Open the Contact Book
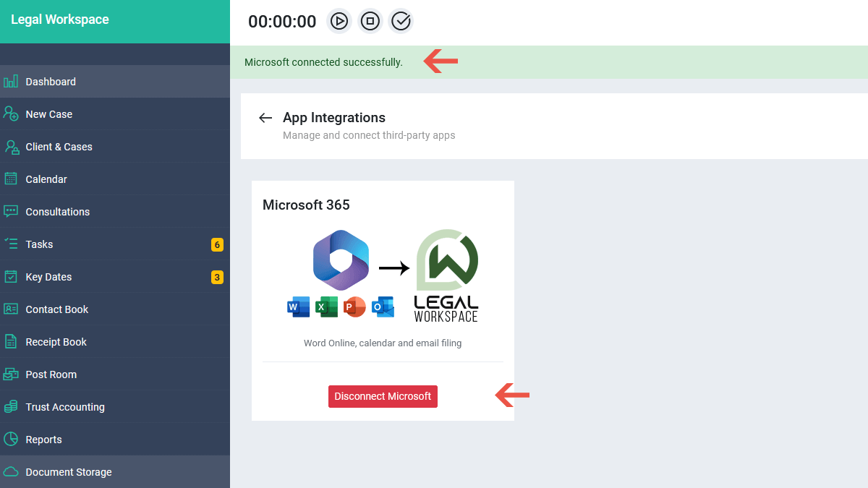Viewport: 868px width, 488px height. click(115, 309)
